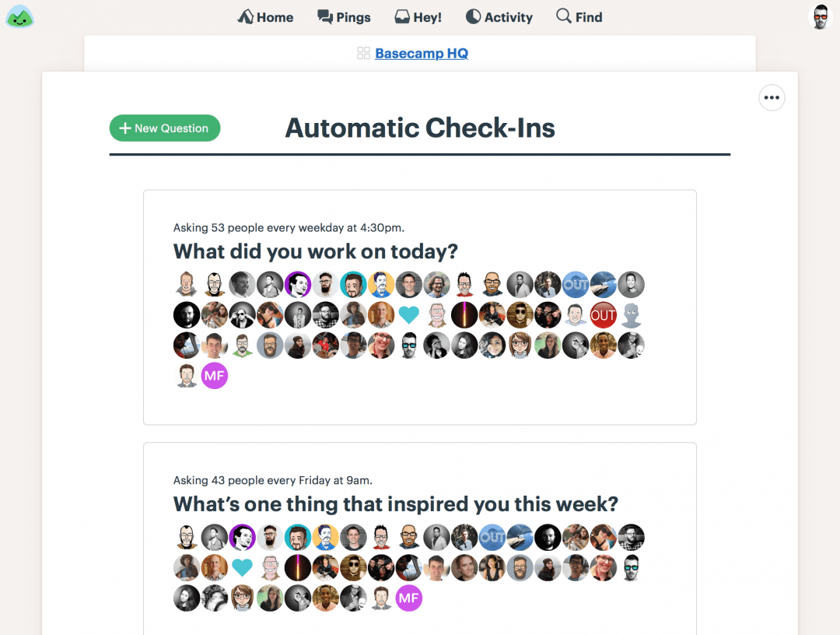
Task: Visit the Basecamp HQ link
Action: click(421, 53)
